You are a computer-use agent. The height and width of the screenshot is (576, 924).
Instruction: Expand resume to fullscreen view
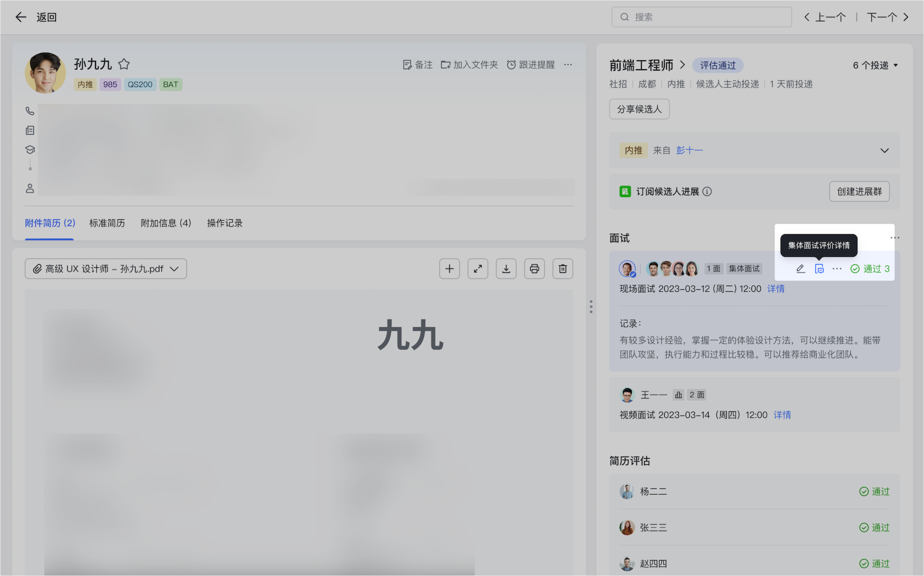click(x=478, y=269)
